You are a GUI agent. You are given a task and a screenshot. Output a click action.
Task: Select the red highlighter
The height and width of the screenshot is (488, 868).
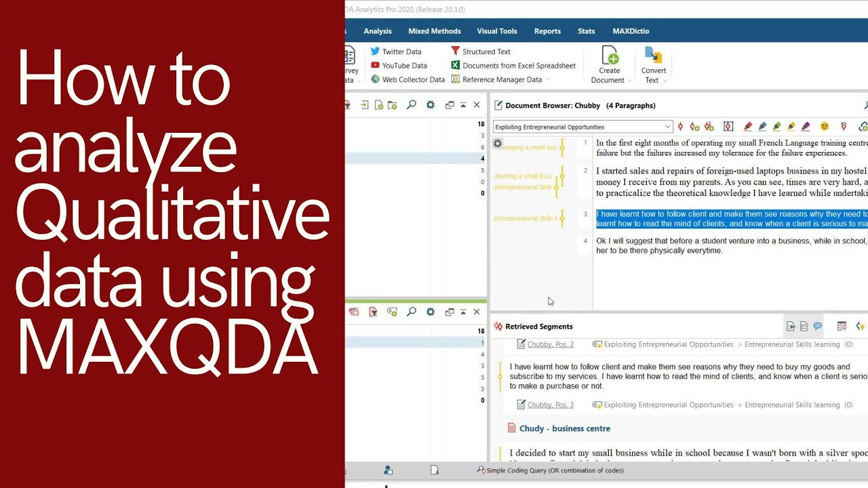click(x=748, y=127)
